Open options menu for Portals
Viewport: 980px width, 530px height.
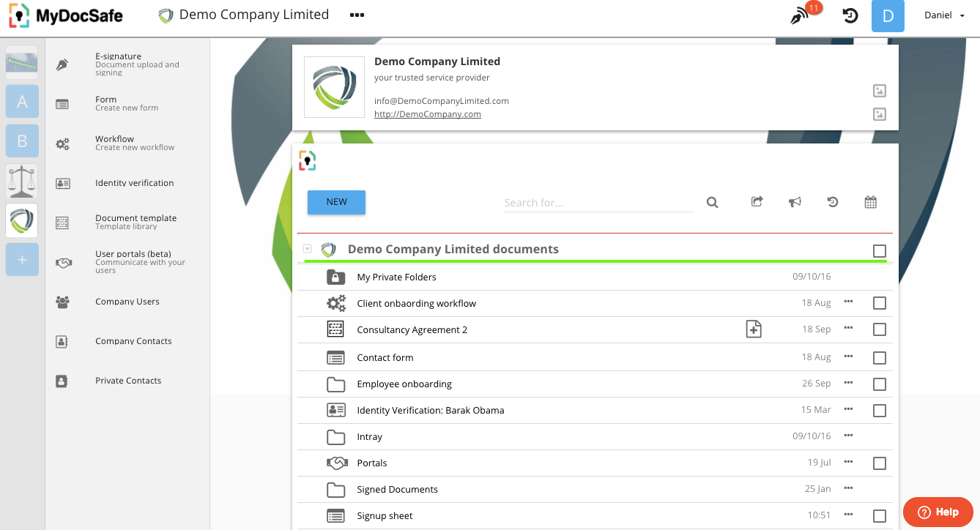click(848, 461)
